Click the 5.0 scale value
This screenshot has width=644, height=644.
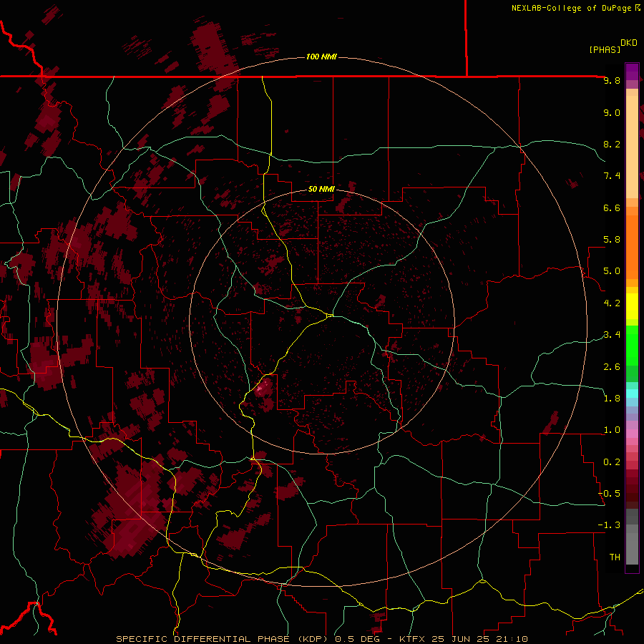[x=612, y=271]
